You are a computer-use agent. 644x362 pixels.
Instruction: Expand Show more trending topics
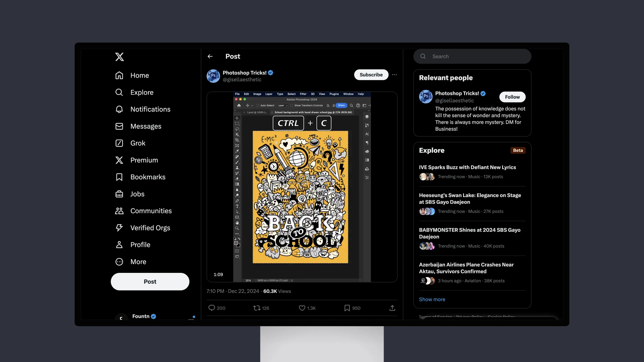point(432,299)
